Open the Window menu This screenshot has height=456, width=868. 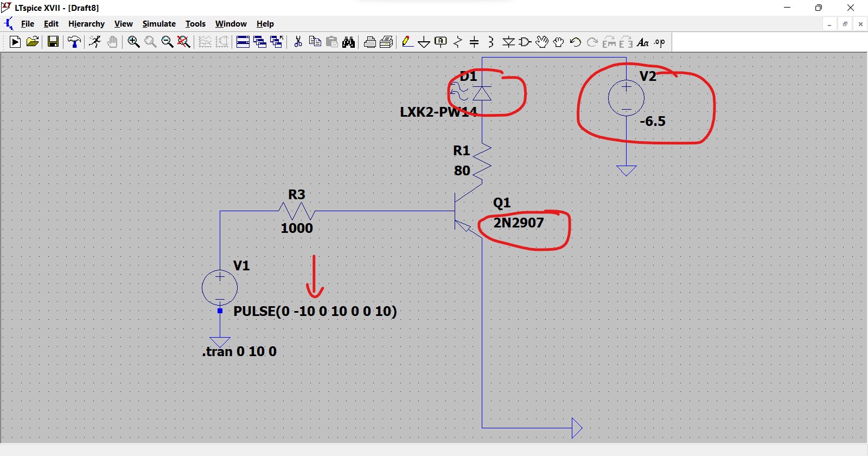coord(231,24)
